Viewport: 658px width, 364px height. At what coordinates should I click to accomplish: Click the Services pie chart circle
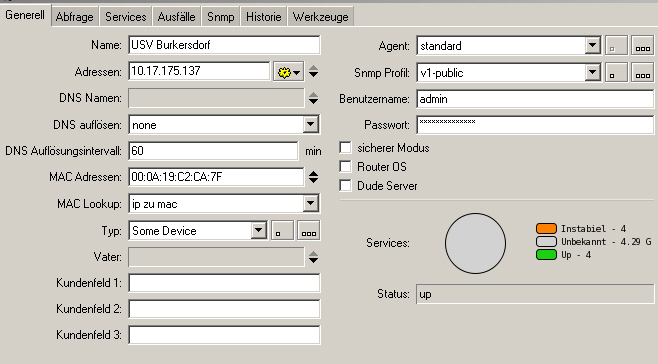click(475, 244)
